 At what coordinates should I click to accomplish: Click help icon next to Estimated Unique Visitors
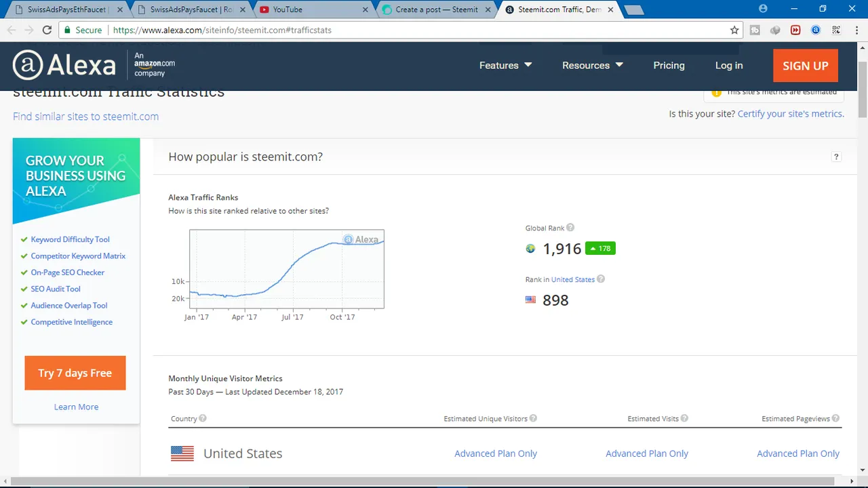coord(533,418)
